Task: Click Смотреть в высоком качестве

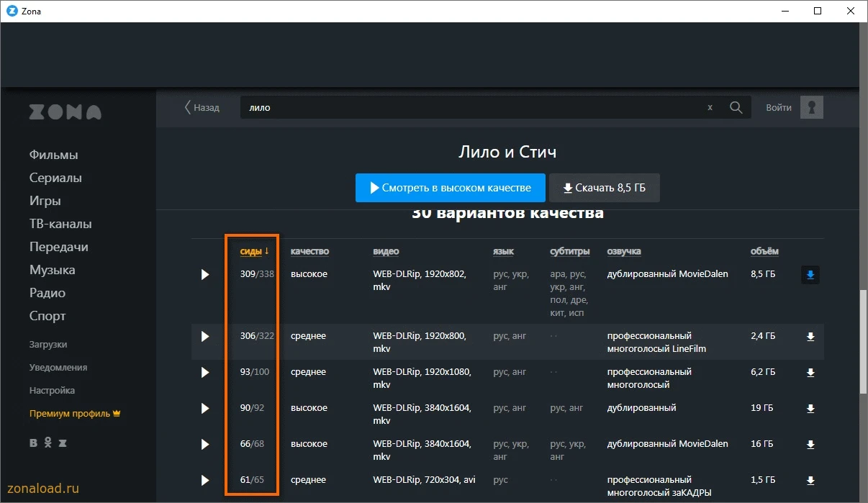Action: (451, 188)
